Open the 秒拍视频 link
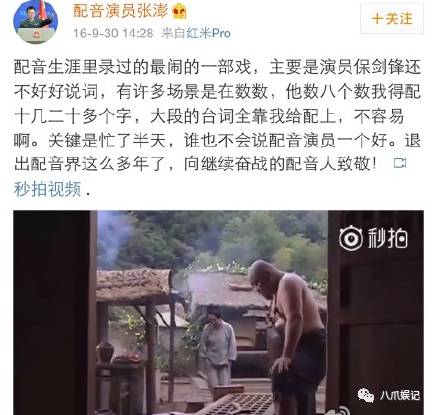The image size is (434, 415). click(47, 189)
